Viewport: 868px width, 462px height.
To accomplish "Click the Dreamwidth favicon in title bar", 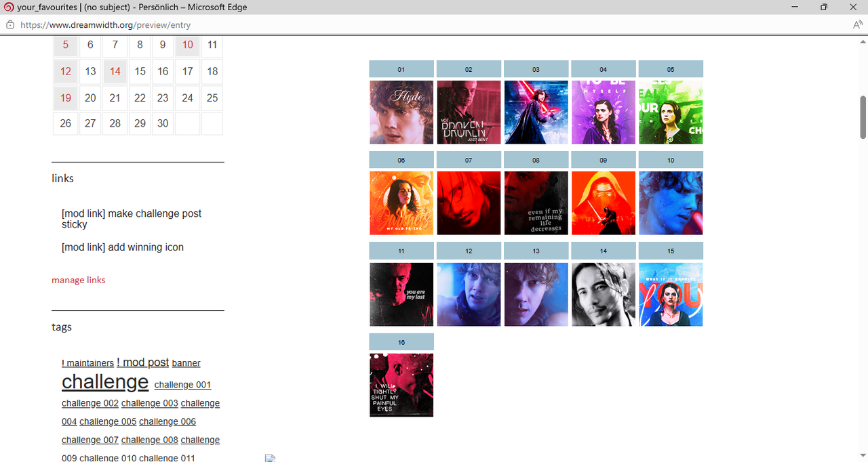I will pos(9,7).
